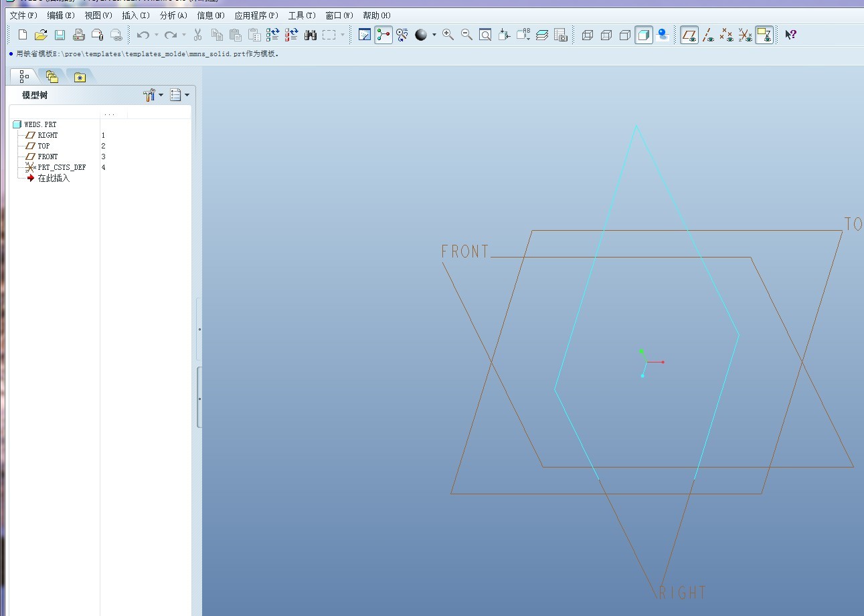Viewport: 864px width, 616px height.
Task: Open the 插入(I) menu
Action: [x=136, y=15]
